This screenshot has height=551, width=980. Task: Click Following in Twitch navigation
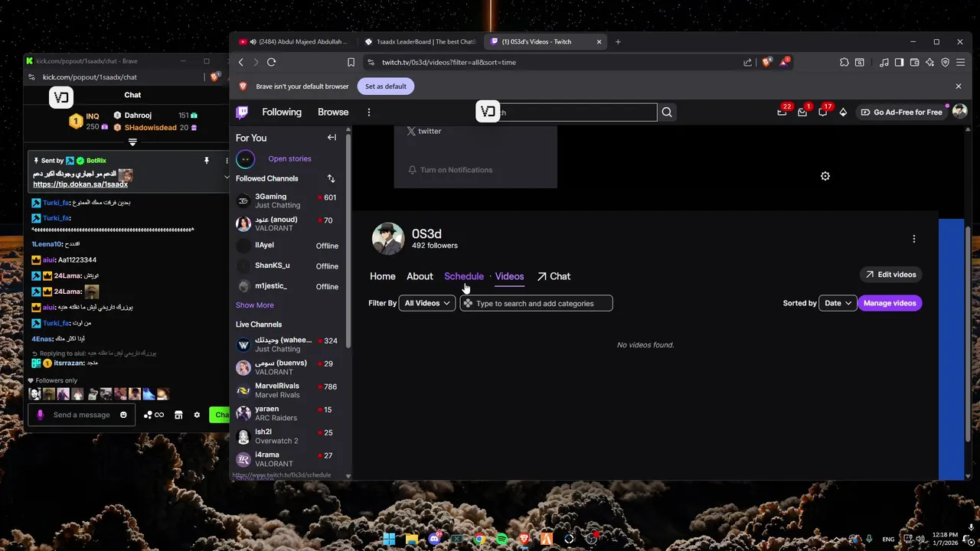point(282,112)
